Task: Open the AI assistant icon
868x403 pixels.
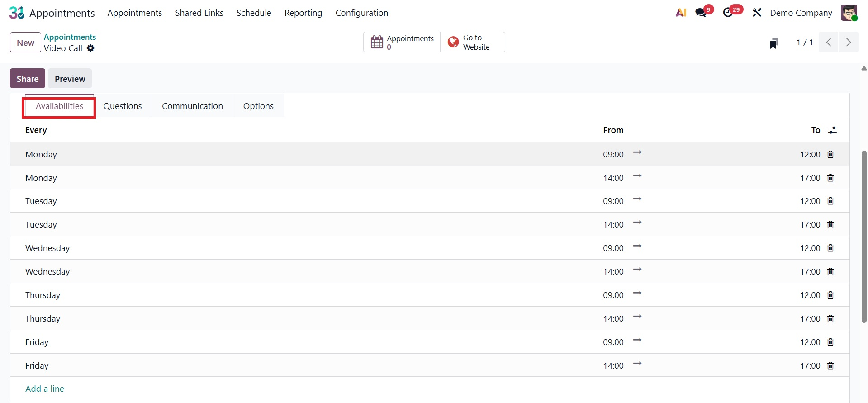Action: click(681, 13)
